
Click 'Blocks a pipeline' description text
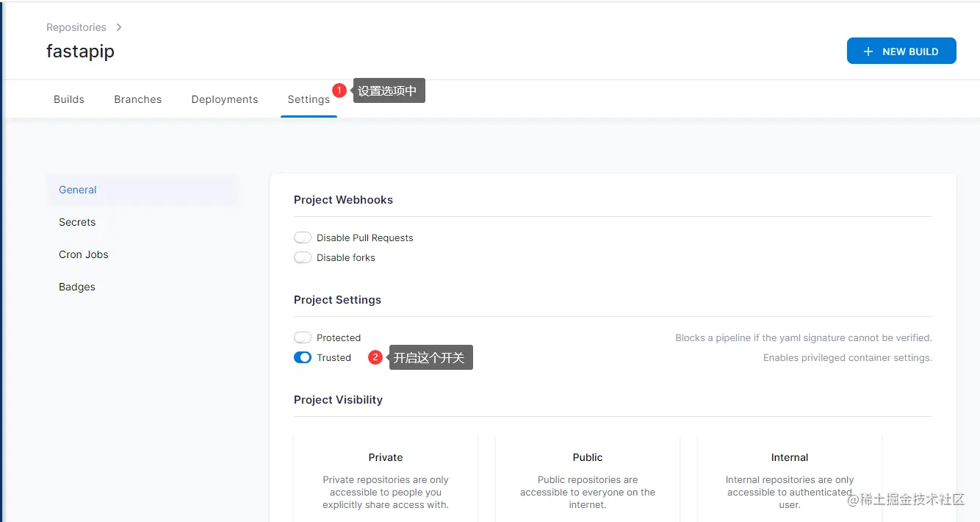[x=804, y=338]
